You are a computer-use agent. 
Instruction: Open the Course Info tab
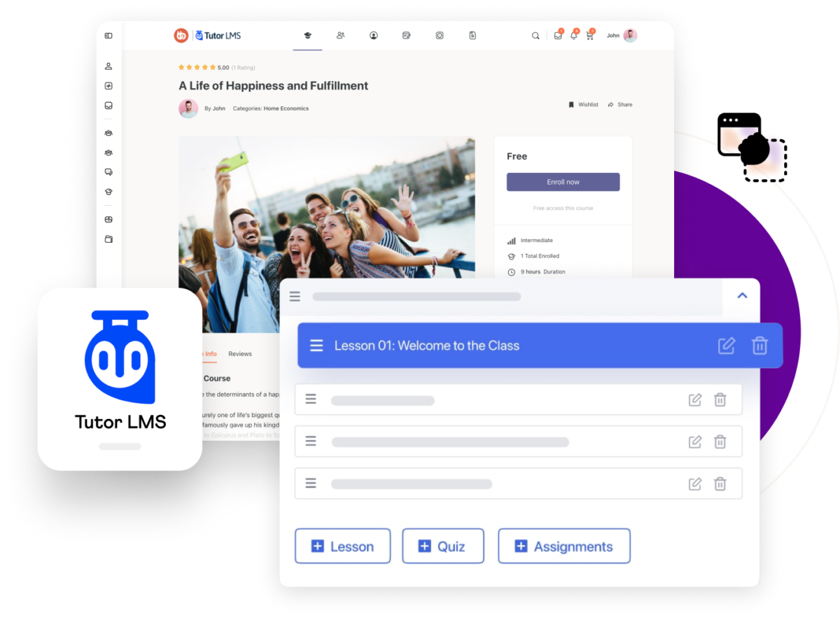coord(206,353)
